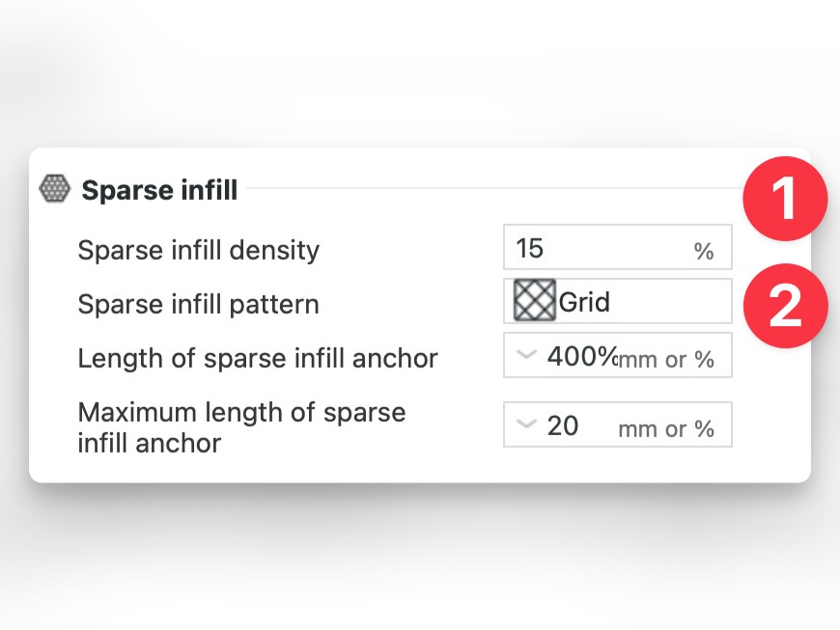Click the Sparse infill pattern label

(198, 304)
